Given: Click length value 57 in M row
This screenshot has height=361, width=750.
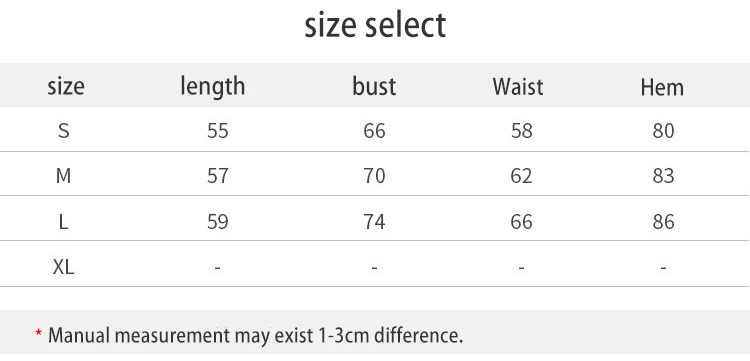Looking at the screenshot, I should pos(218,176).
